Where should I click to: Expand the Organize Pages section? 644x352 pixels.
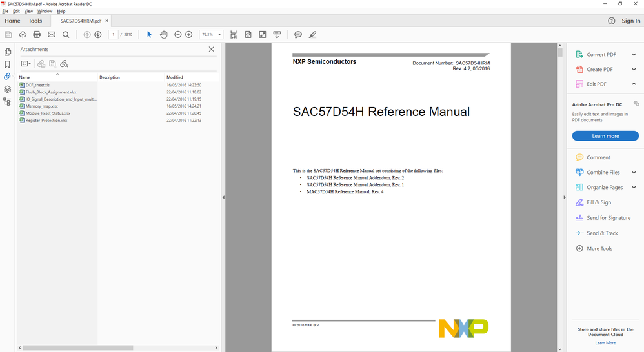(x=634, y=188)
